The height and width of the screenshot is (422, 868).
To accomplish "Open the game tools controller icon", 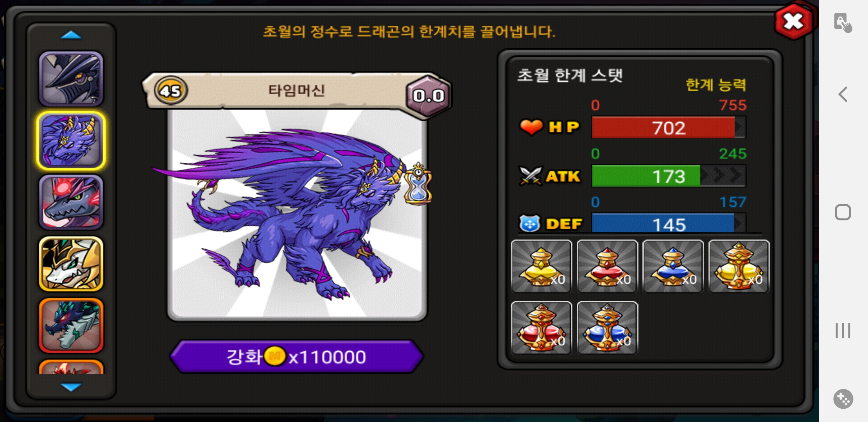I will pyautogui.click(x=843, y=399).
